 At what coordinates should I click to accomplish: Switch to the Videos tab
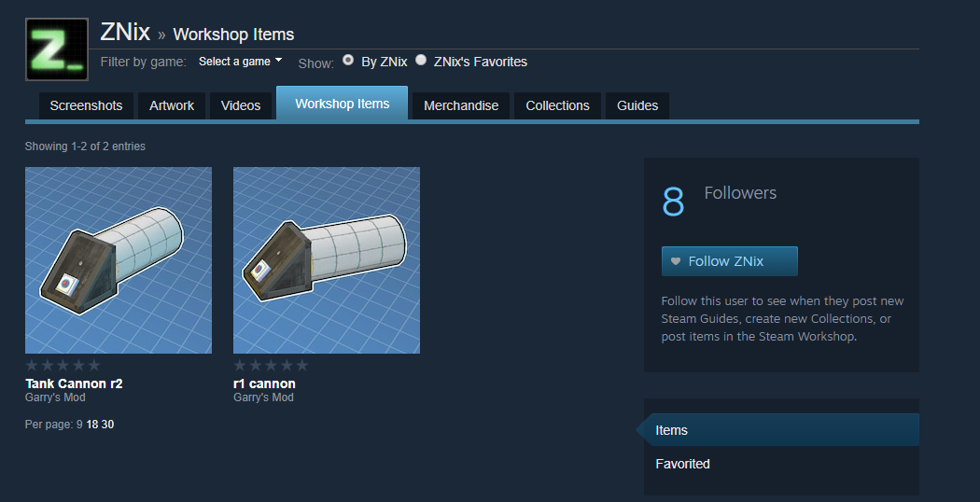pos(241,105)
